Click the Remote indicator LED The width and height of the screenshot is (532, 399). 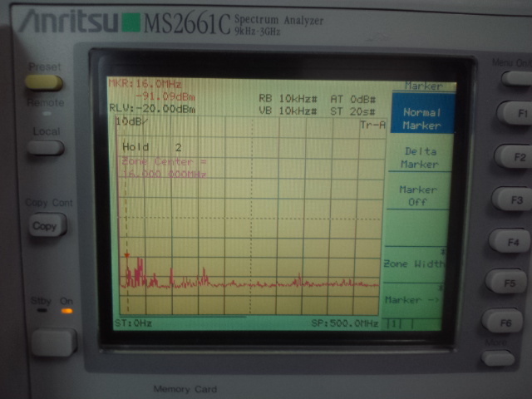[47, 114]
